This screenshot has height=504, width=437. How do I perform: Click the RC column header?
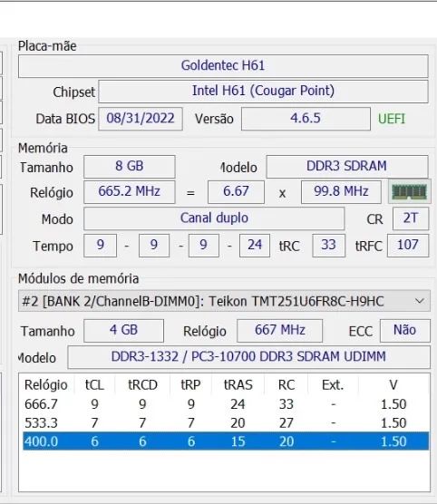[286, 384]
